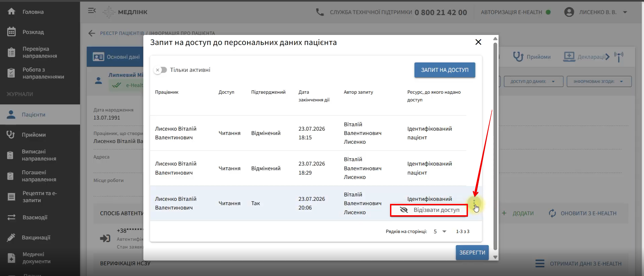Click ДОДАТИ button with plus icon
Viewport: 644px width, 276px height.
pos(518,213)
